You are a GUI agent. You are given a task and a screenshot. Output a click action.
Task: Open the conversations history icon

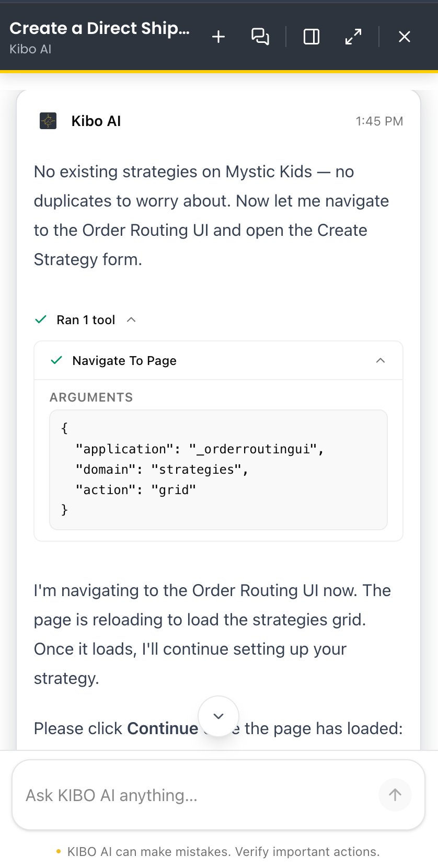(260, 37)
